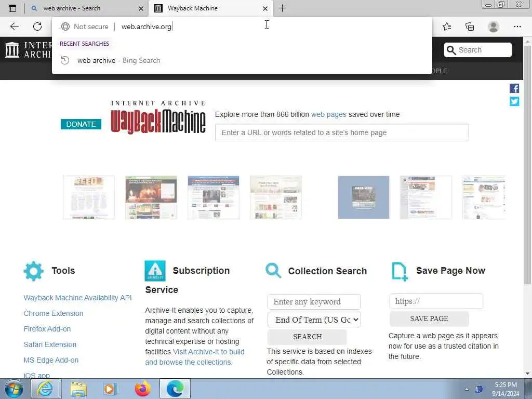This screenshot has width=532, height=399.
Task: Show hidden system tray icons arrow
Action: click(467, 389)
